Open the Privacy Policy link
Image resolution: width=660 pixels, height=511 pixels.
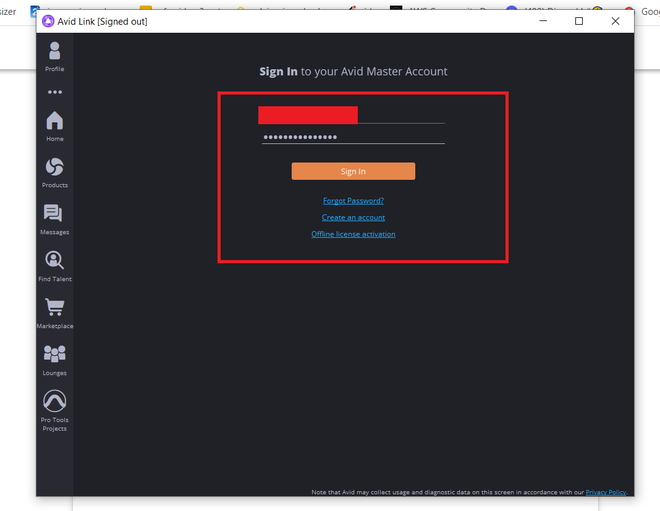pyautogui.click(x=606, y=492)
